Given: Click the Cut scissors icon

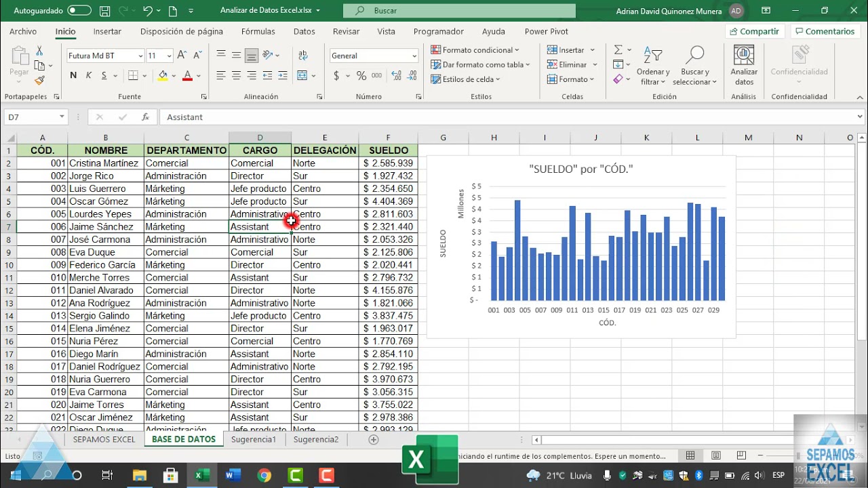Looking at the screenshot, I should pyautogui.click(x=39, y=51).
